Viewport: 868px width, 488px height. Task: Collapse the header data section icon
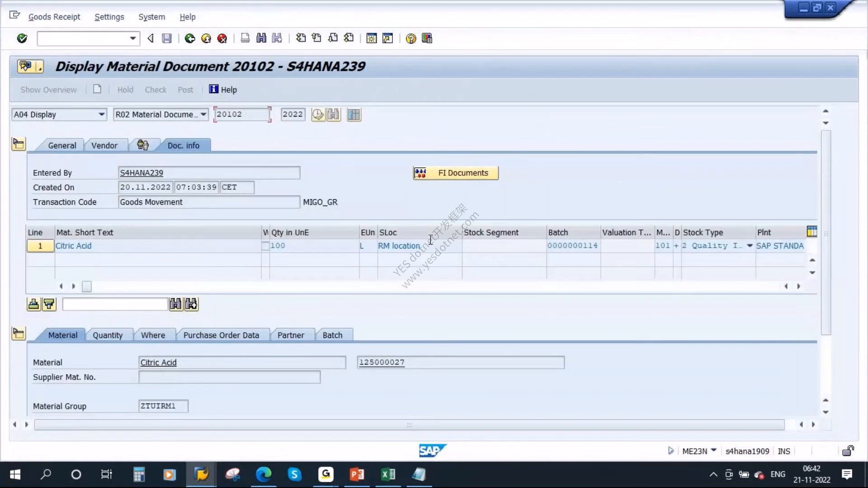(x=19, y=144)
